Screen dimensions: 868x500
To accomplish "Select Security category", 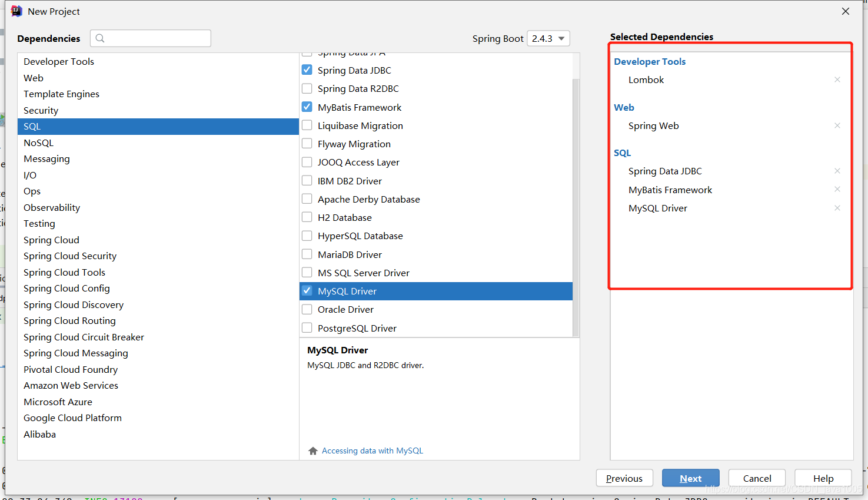I will pos(158,110).
